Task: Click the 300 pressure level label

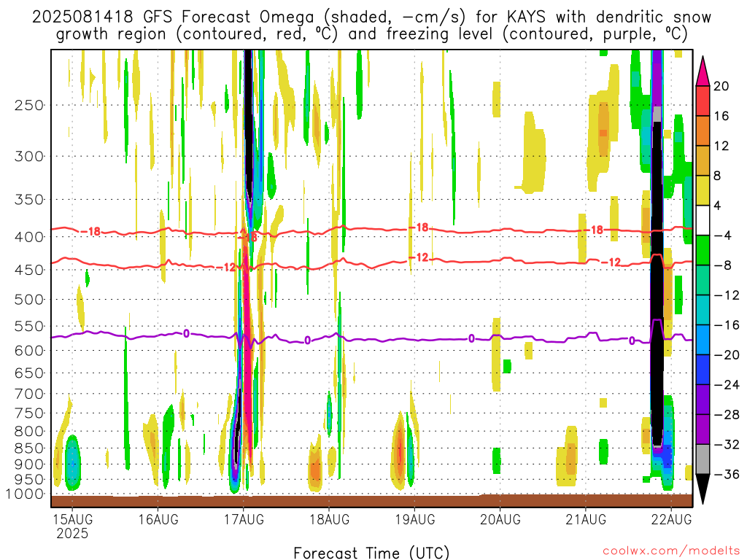Action: (x=29, y=156)
